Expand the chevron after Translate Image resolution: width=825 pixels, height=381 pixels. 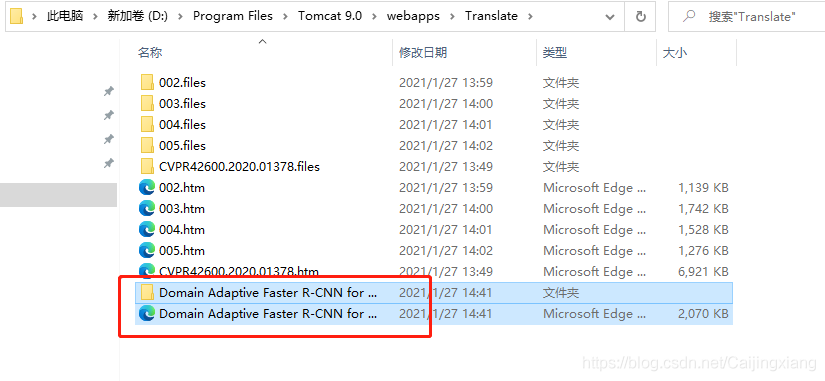530,16
